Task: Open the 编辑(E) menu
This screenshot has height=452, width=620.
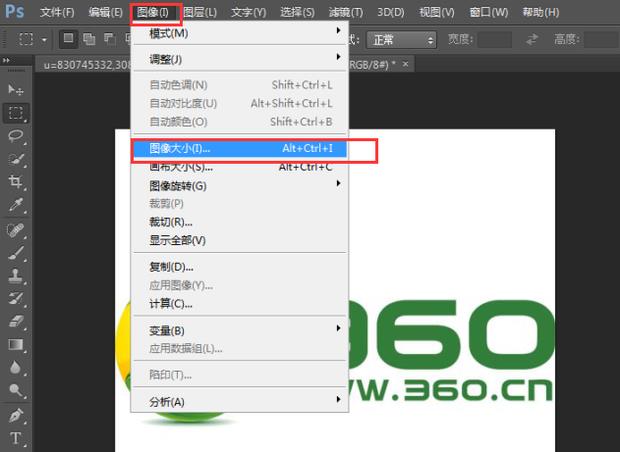Action: (x=106, y=12)
